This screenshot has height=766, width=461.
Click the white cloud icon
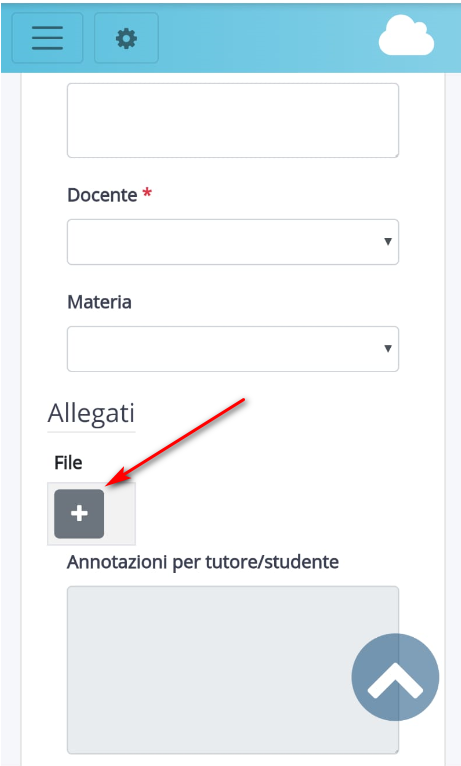click(406, 36)
